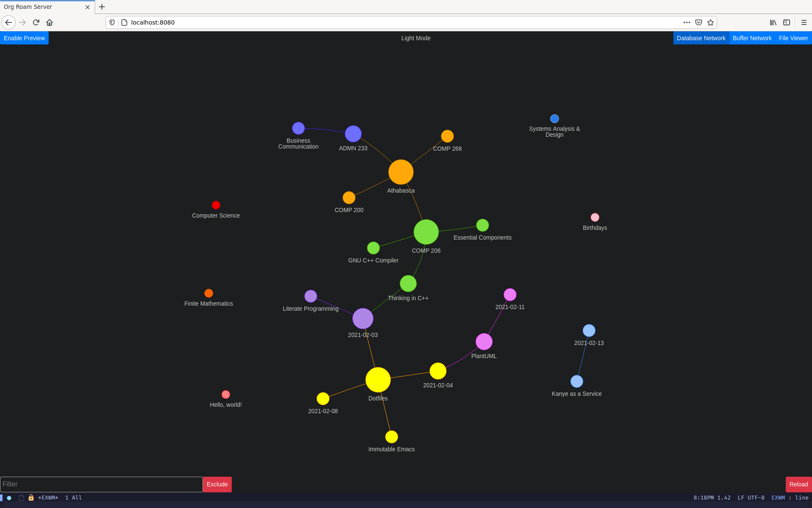Switch to Buffer Network view
Screen dimensions: 812x508
tap(752, 37)
